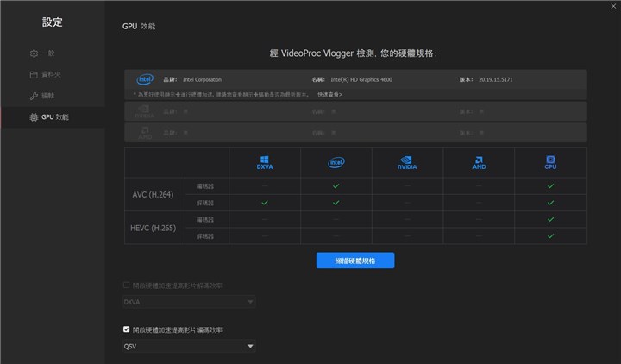621x364 pixels.
Task: Click the HEVC (H.265) row label
Action: click(153, 228)
